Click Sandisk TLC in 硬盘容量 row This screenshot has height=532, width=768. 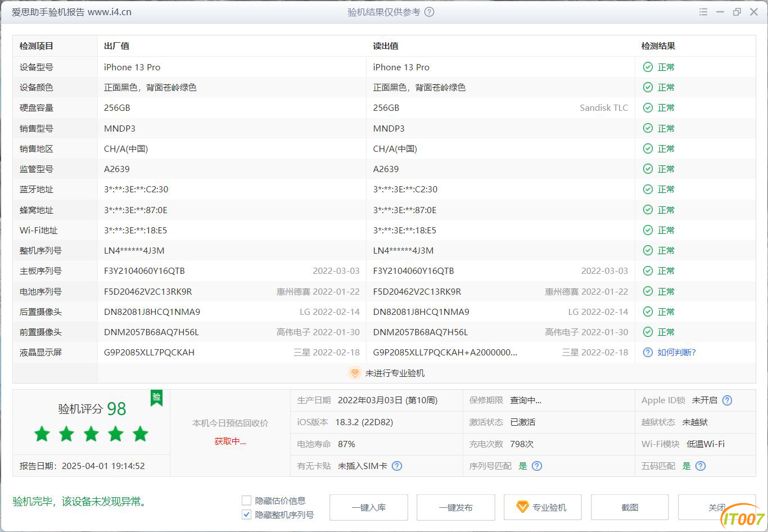[604, 107]
